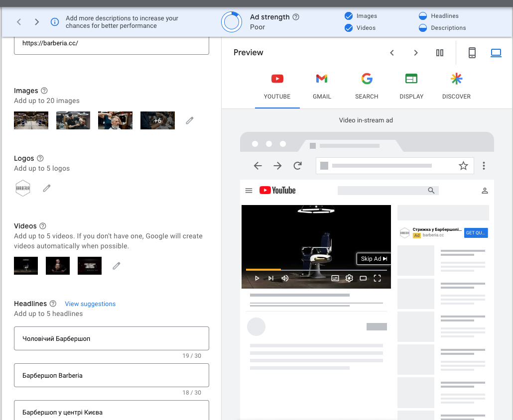Edit videos using the pencil icon
Screen dimensions: 513x420
(117, 266)
